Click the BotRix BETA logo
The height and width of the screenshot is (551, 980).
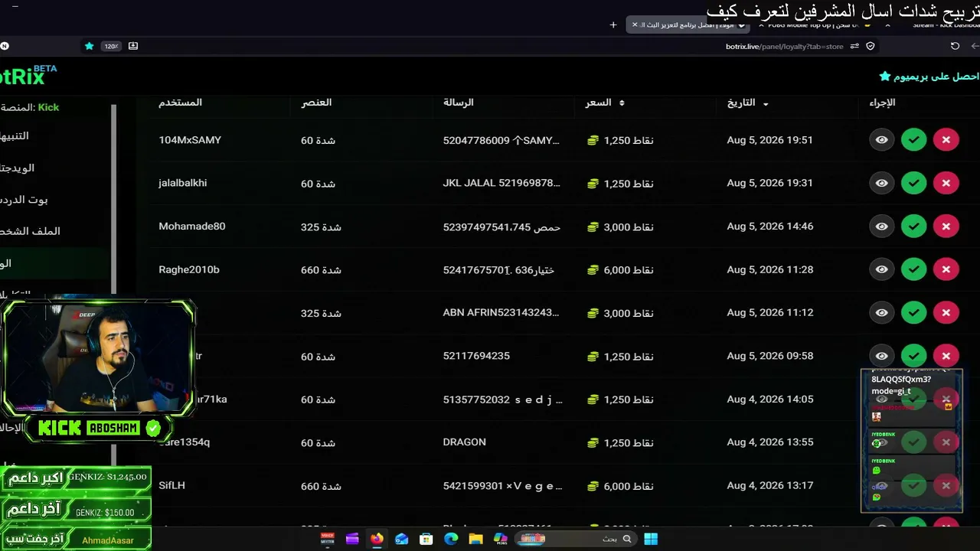pos(28,76)
